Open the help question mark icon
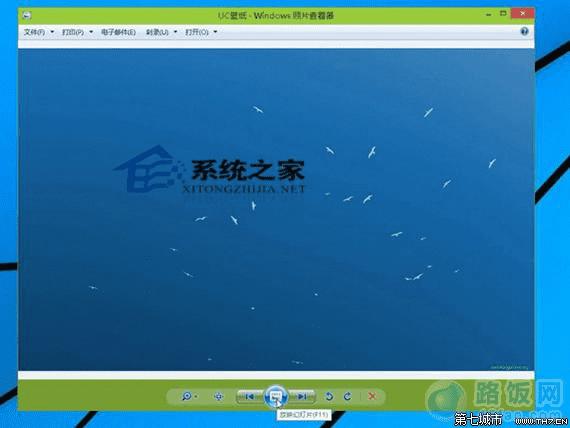The width and height of the screenshot is (570, 428). click(x=524, y=31)
